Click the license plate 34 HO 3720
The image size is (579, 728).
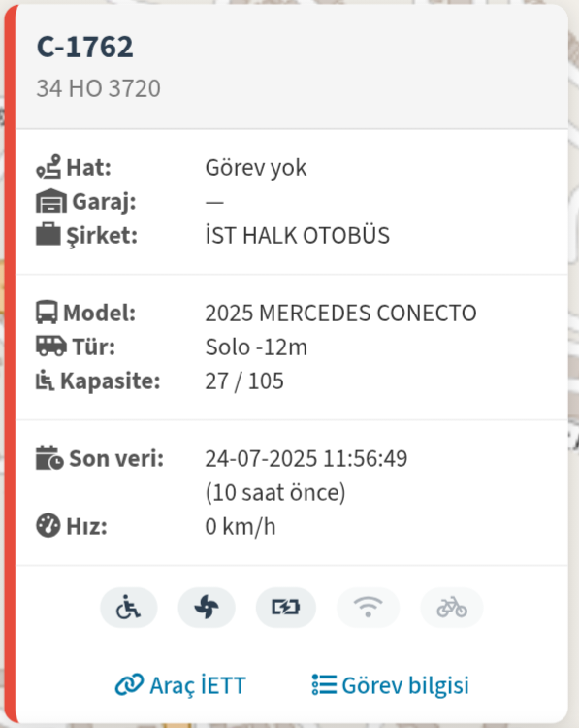pos(98,88)
